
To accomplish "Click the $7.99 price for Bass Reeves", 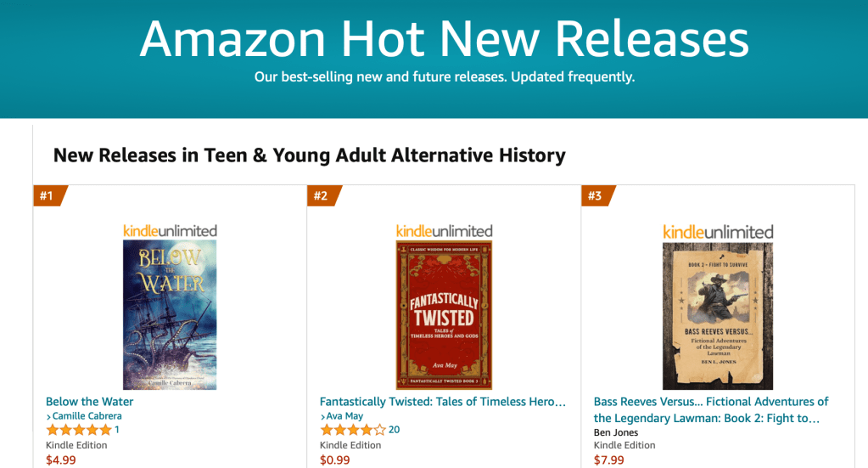I will coord(608,460).
